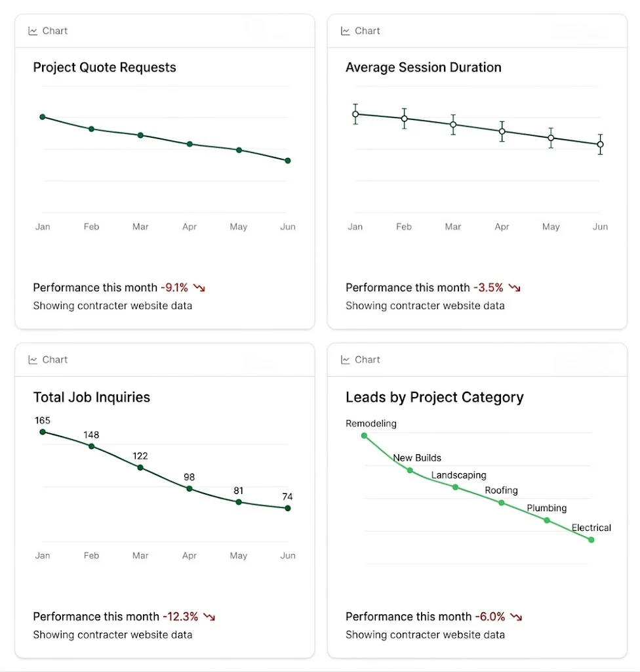This screenshot has height=672, width=640.
Task: Click chart icon in Leads by Project Category header
Action: pyautogui.click(x=346, y=360)
